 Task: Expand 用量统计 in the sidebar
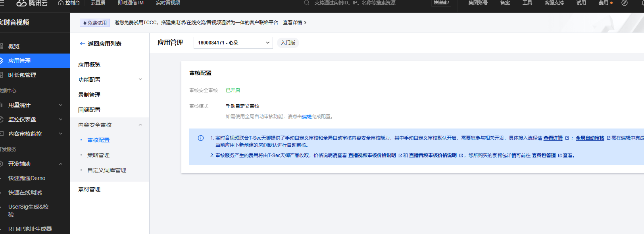(61, 105)
